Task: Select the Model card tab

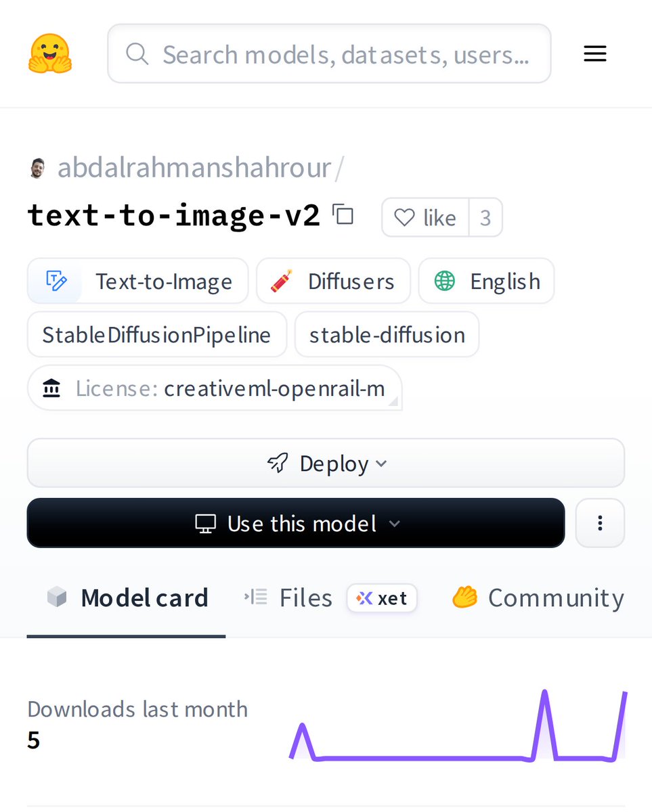Action: point(127,598)
